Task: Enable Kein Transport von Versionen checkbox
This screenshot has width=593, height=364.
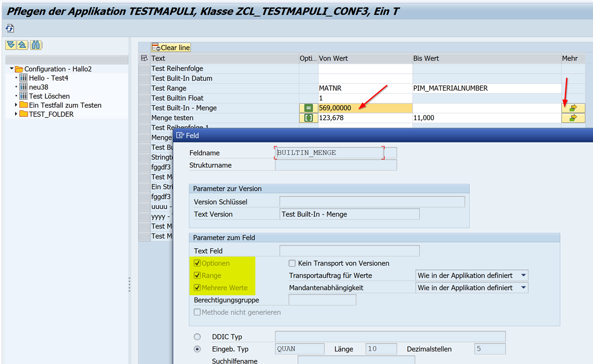Action: (292, 263)
